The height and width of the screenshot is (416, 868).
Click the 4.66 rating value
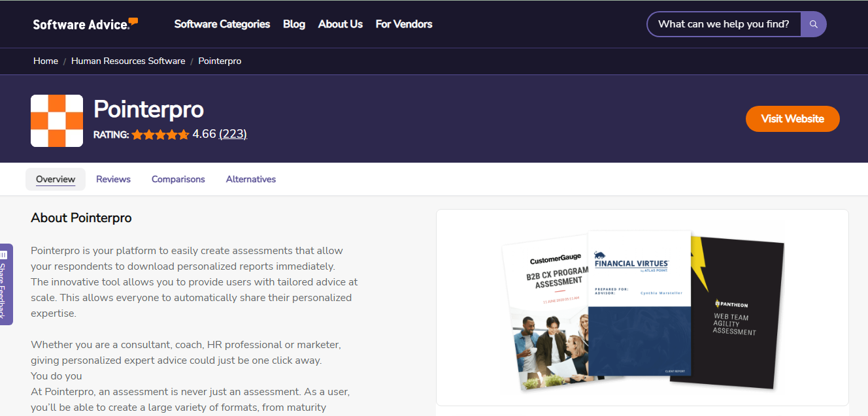[x=204, y=134]
